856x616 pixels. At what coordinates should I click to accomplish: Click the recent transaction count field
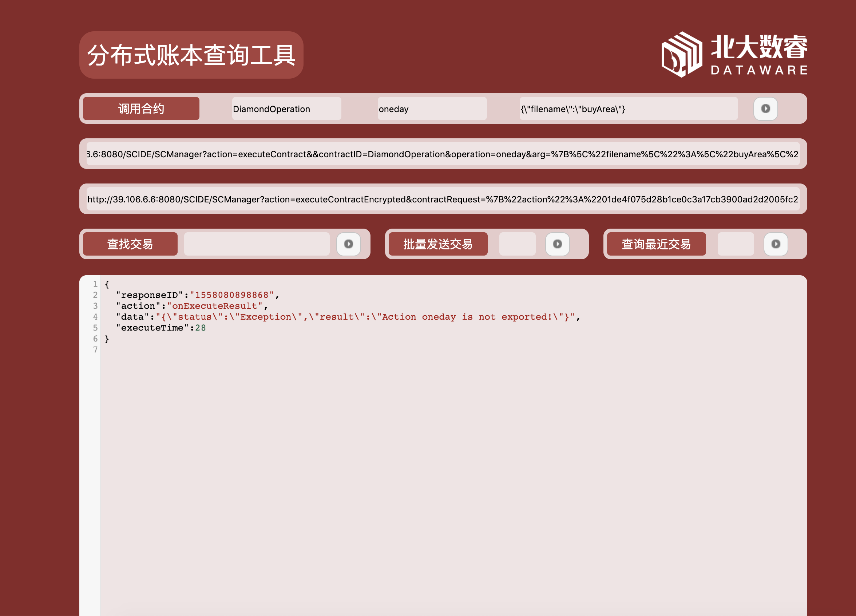click(735, 244)
